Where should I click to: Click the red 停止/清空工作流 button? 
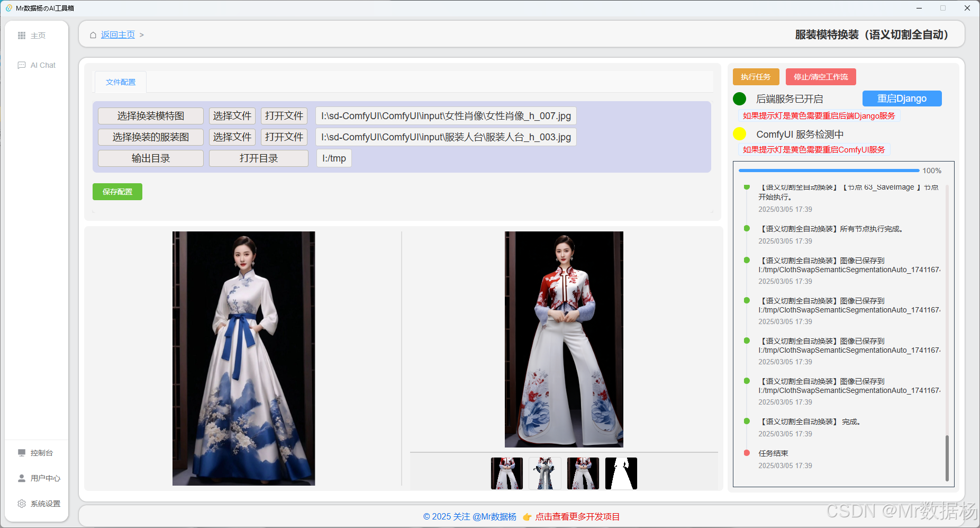click(821, 77)
